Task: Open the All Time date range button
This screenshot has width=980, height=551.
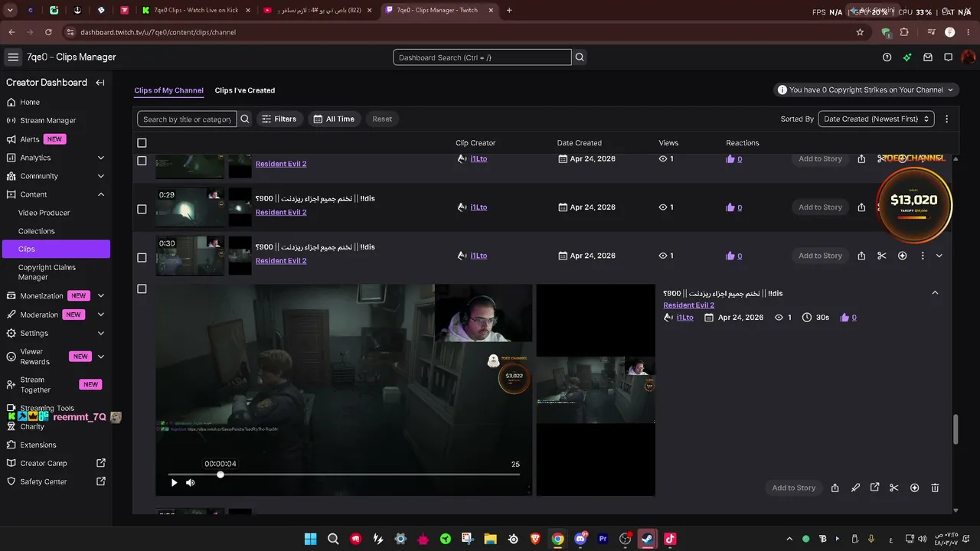Action: (334, 119)
